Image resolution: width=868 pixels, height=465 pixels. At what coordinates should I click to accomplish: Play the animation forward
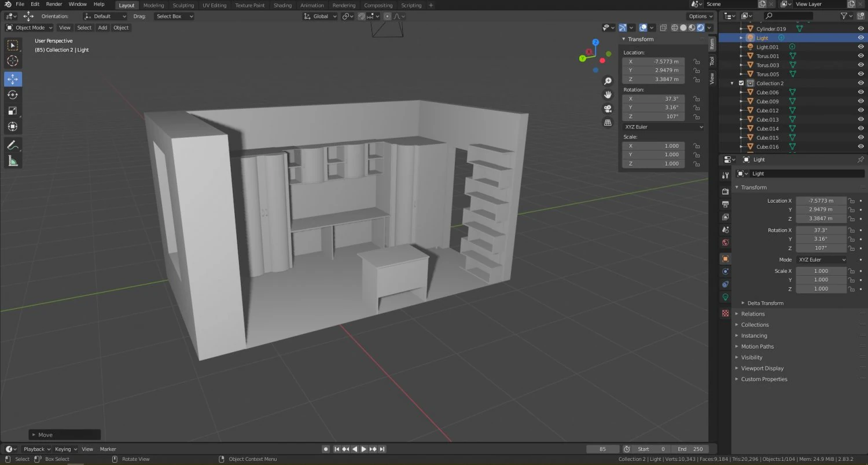(x=363, y=449)
